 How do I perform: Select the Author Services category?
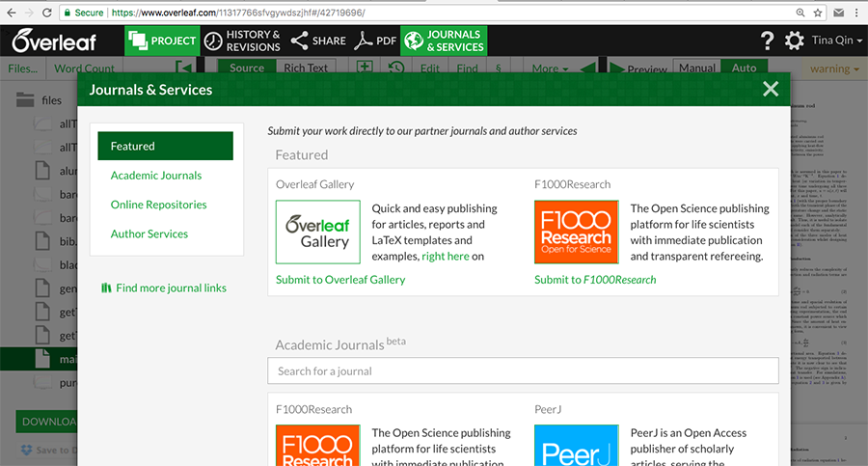[x=149, y=233]
